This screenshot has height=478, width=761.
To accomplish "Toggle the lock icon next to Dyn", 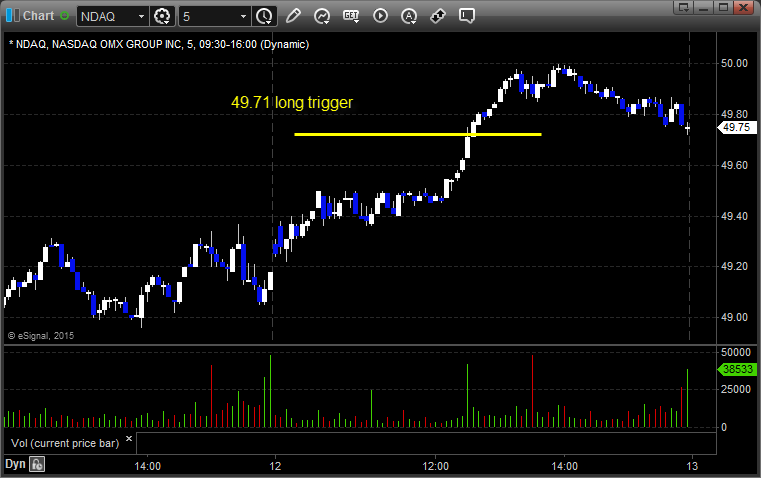I will pyautogui.click(x=37, y=464).
